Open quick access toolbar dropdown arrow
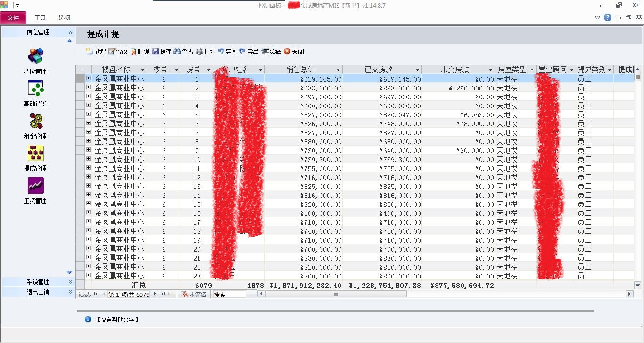The image size is (644, 343). 17,5
